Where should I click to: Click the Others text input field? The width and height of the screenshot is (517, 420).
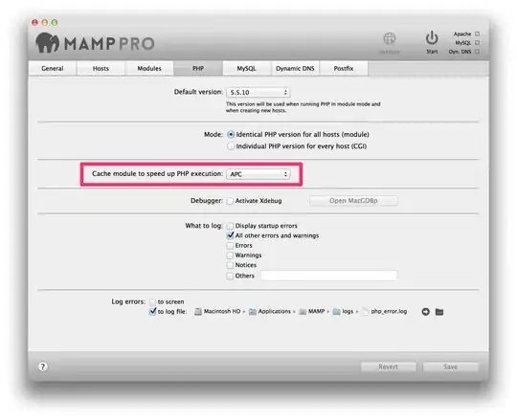pyautogui.click(x=329, y=276)
